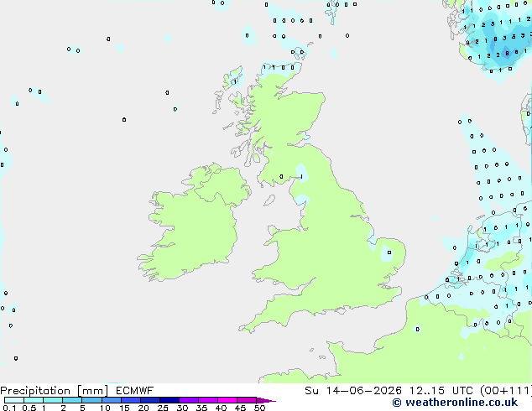Click the above-50 mm legend arrow tip
The width and height of the screenshot is (532, 411).
coord(266,400)
